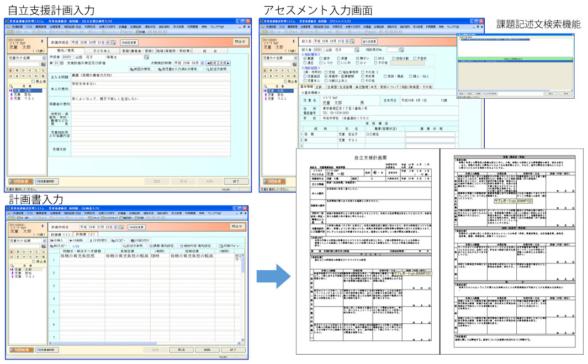Click 作成者 search icon next to 保育士
588x364 pixels.
147,56
